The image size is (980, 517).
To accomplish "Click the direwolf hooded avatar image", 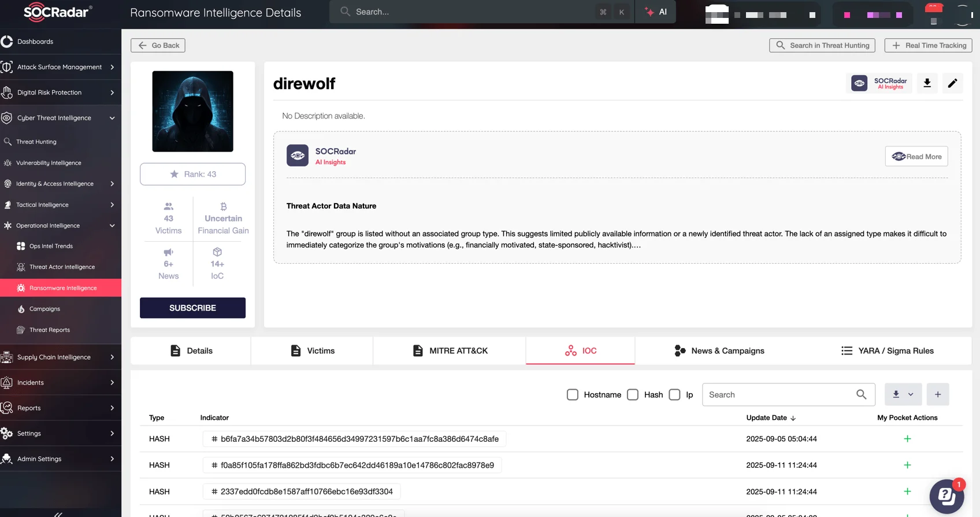I will point(192,112).
